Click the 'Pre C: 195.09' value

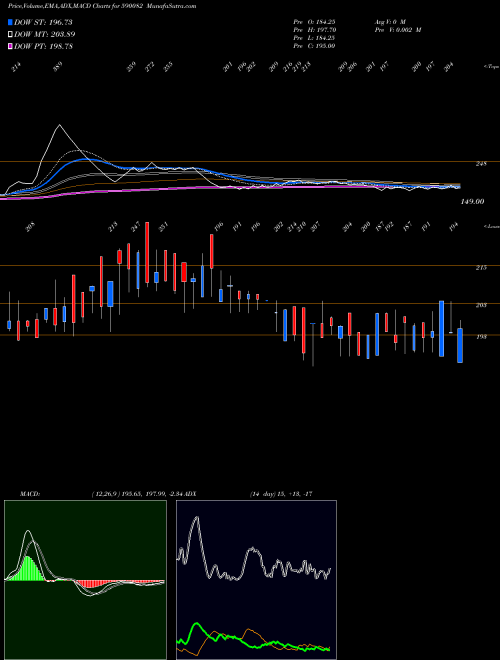[x=314, y=46]
